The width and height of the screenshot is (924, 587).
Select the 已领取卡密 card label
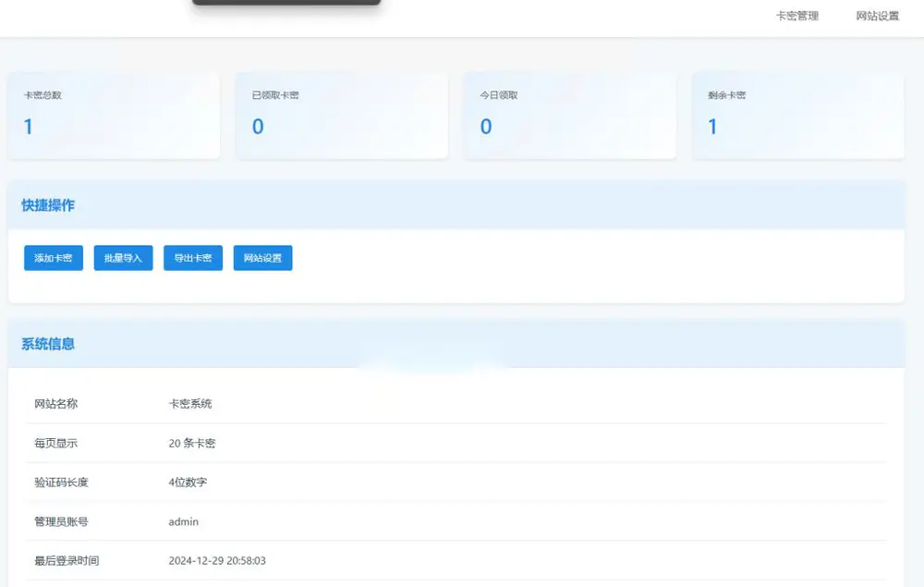point(275,95)
